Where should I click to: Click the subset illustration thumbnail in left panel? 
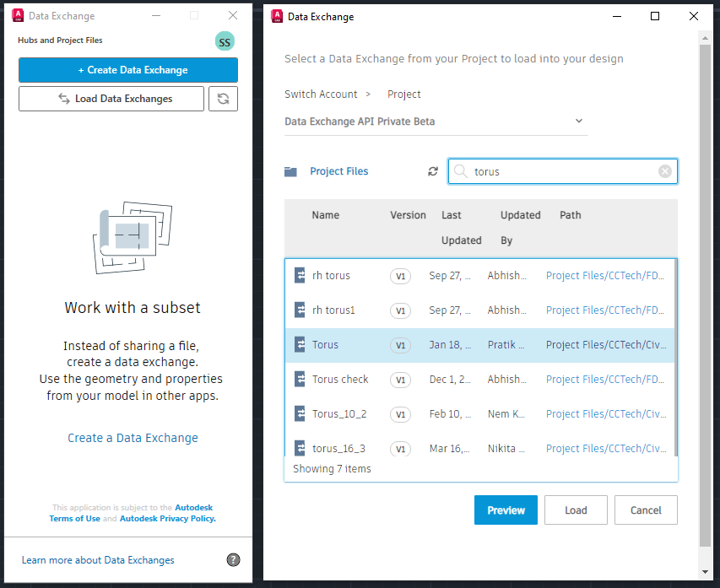133,238
